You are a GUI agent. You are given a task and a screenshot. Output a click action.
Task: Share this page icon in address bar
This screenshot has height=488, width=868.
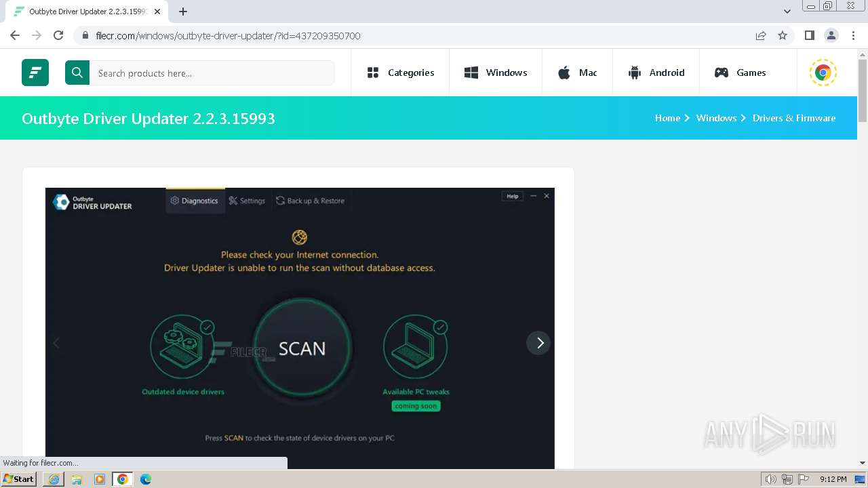[x=761, y=36]
